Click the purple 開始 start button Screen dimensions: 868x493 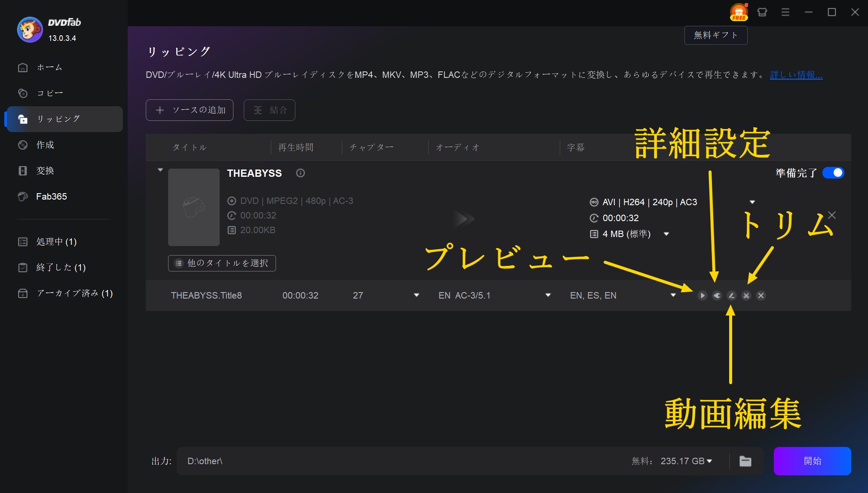click(812, 461)
